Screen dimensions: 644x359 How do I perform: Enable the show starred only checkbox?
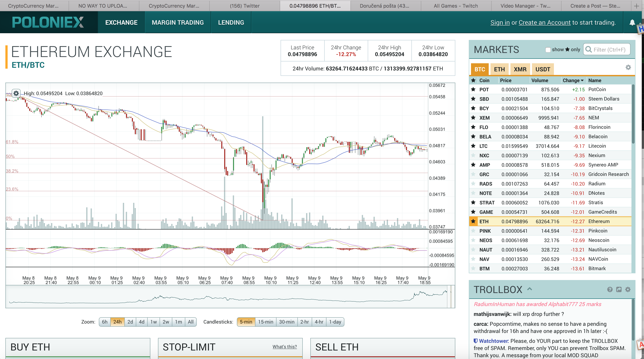pyautogui.click(x=548, y=50)
